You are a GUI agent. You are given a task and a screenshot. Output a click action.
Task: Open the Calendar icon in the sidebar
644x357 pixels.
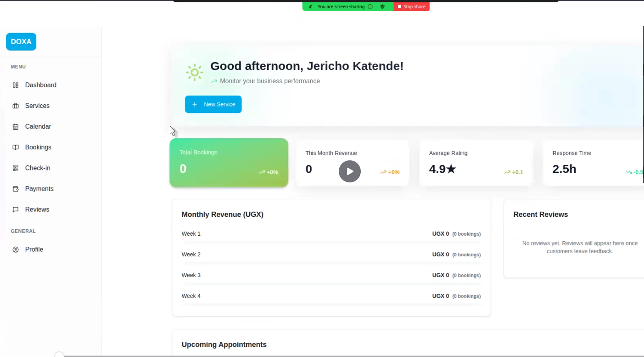click(16, 126)
